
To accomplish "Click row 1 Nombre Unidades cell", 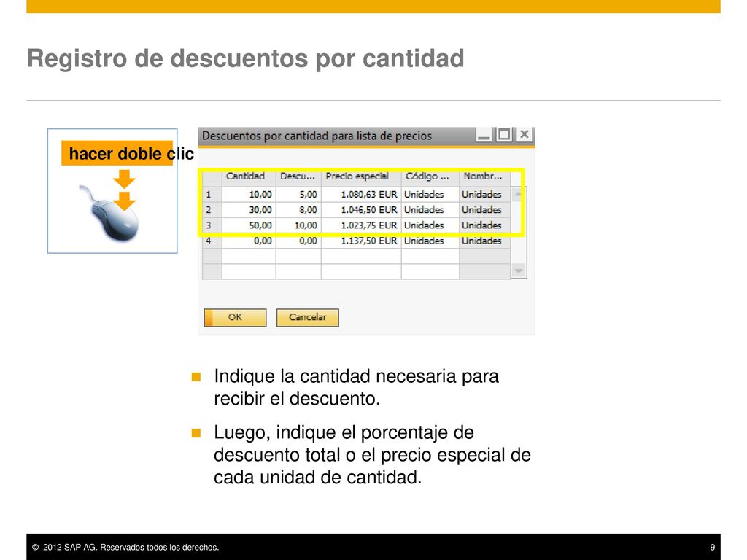I will [484, 194].
